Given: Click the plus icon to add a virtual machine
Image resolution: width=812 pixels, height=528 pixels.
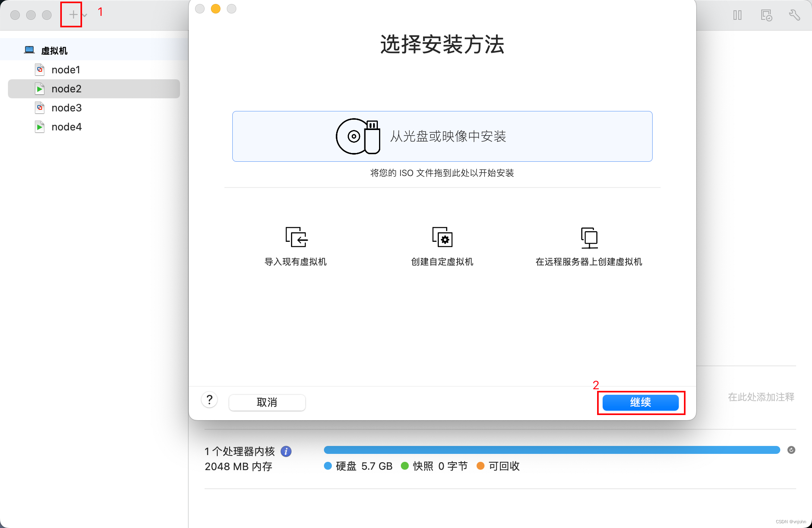Looking at the screenshot, I should click(x=73, y=15).
